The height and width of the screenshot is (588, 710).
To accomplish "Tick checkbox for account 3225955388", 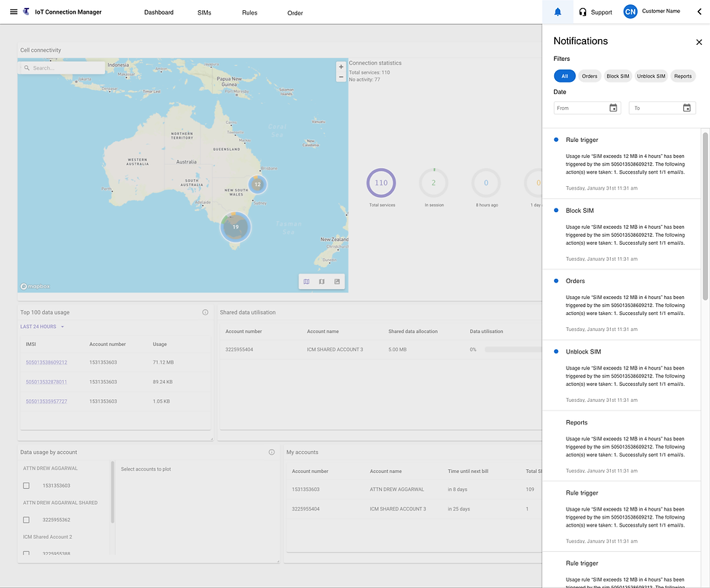I will coord(26,553).
